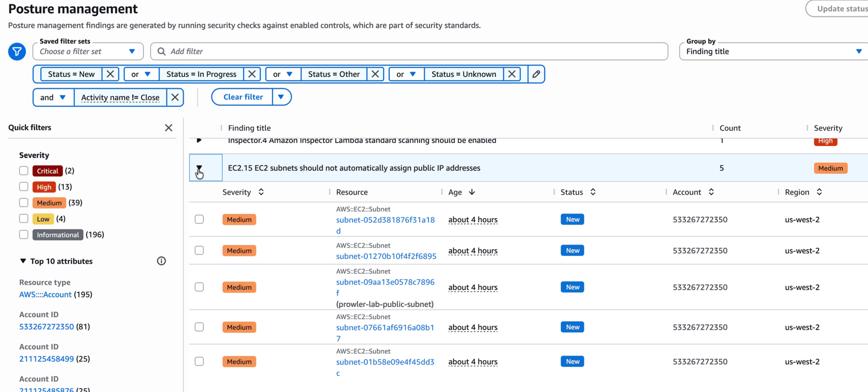
Task: Close the Quick filters panel
Action: point(169,128)
